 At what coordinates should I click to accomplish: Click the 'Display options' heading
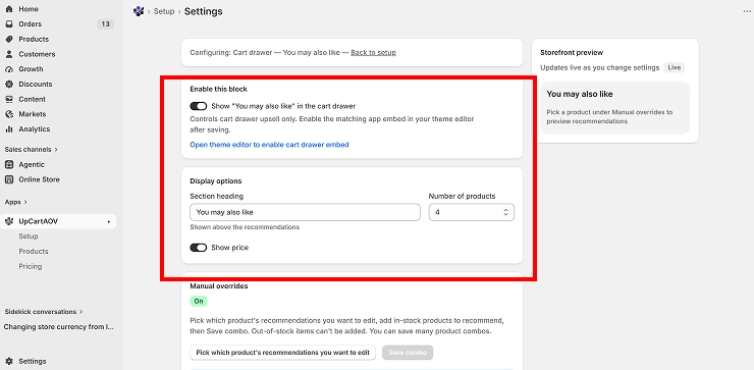pos(216,181)
